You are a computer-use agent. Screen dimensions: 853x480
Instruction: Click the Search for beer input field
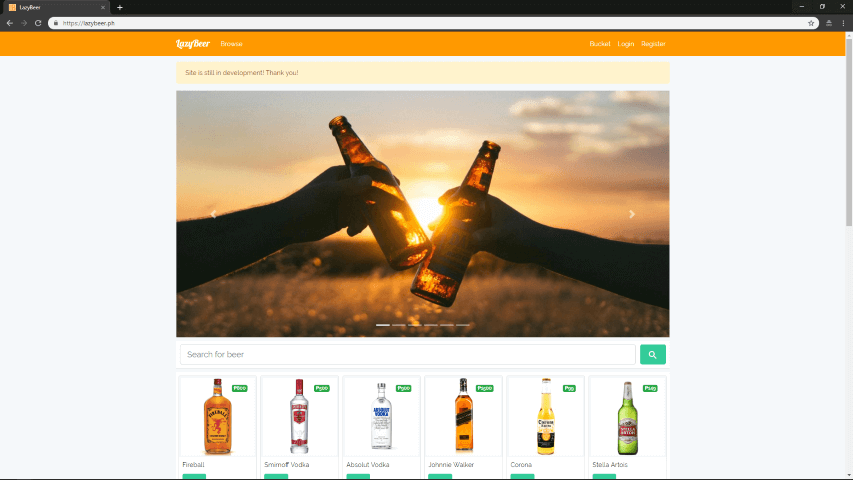point(407,355)
